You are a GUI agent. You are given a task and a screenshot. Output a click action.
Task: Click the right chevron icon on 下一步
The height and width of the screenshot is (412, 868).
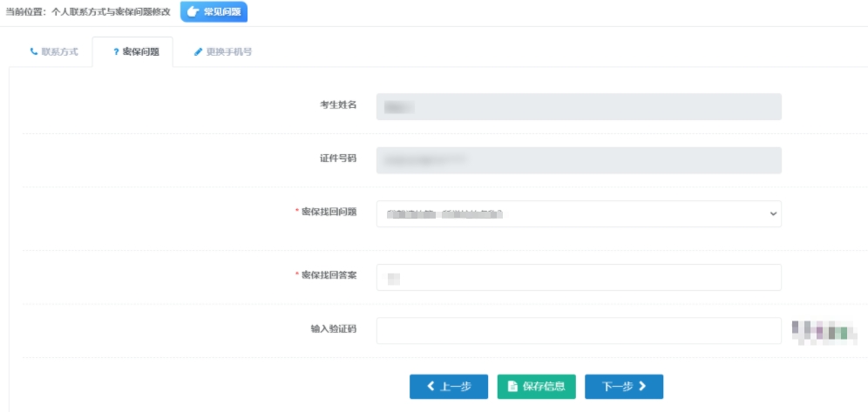[x=642, y=387]
